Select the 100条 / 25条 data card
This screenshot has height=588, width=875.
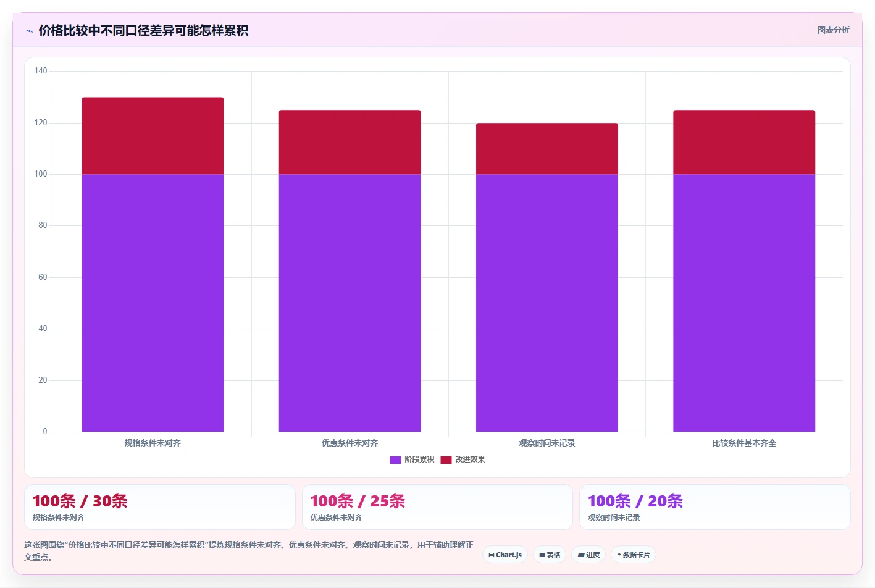[x=437, y=507]
